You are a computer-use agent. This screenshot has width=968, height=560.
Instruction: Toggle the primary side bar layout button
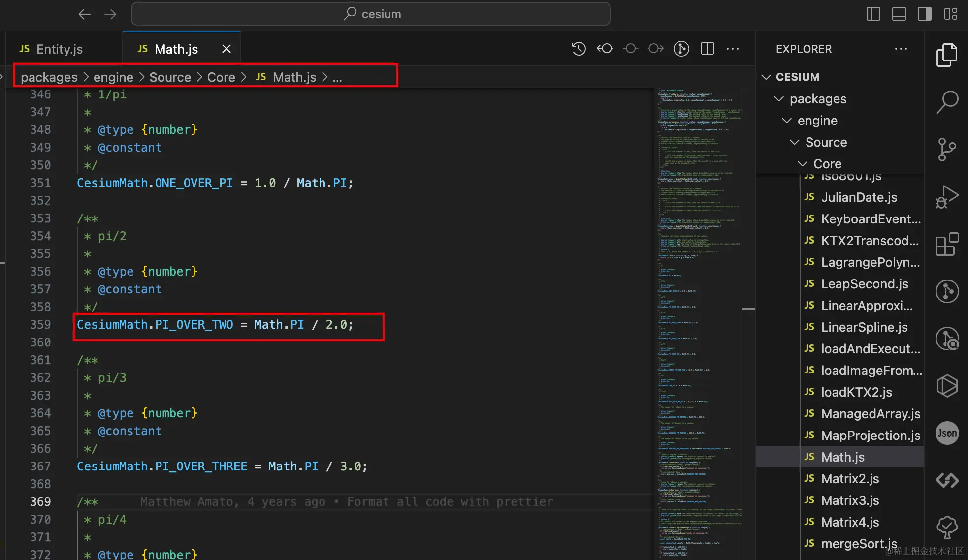click(873, 14)
